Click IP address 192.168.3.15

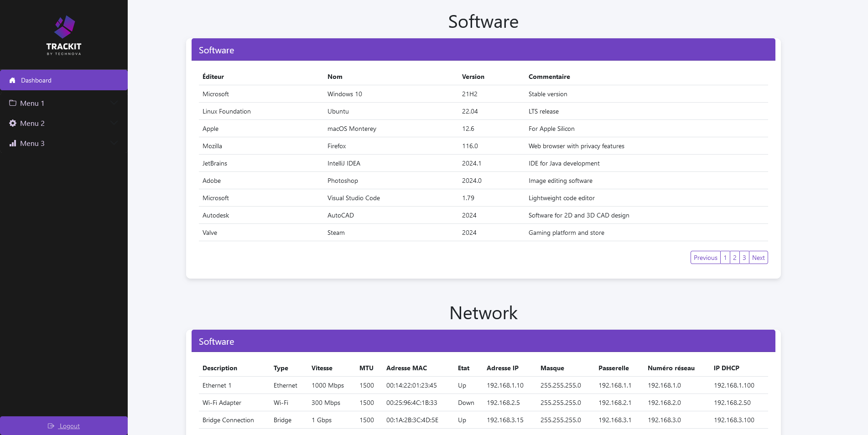click(505, 420)
